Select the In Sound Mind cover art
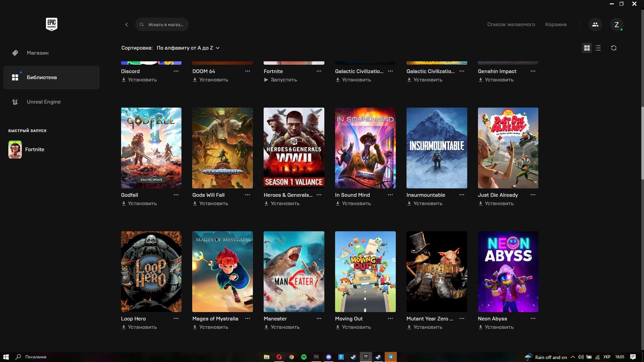Image resolution: width=644 pixels, height=362 pixels. coord(365,148)
